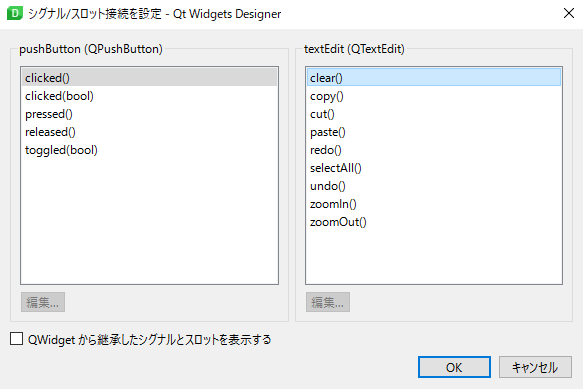This screenshot has height=389, width=583.
Task: Select the toggled(bool) signal
Action: click(x=149, y=150)
